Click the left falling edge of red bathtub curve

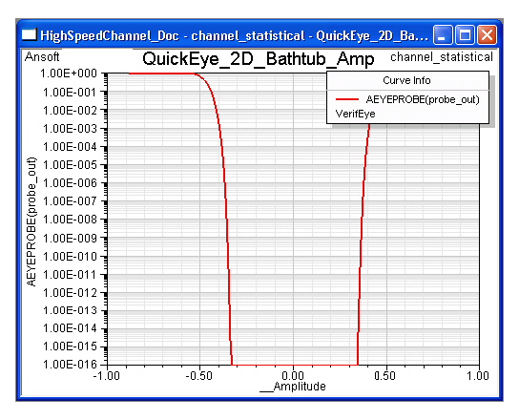click(x=226, y=219)
